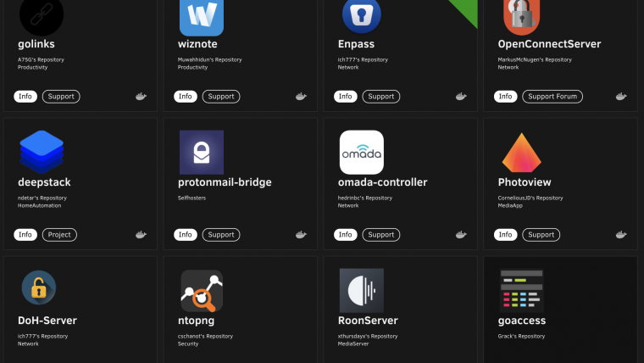This screenshot has width=644, height=363.
Task: Click the goaccess app title
Action: click(522, 321)
